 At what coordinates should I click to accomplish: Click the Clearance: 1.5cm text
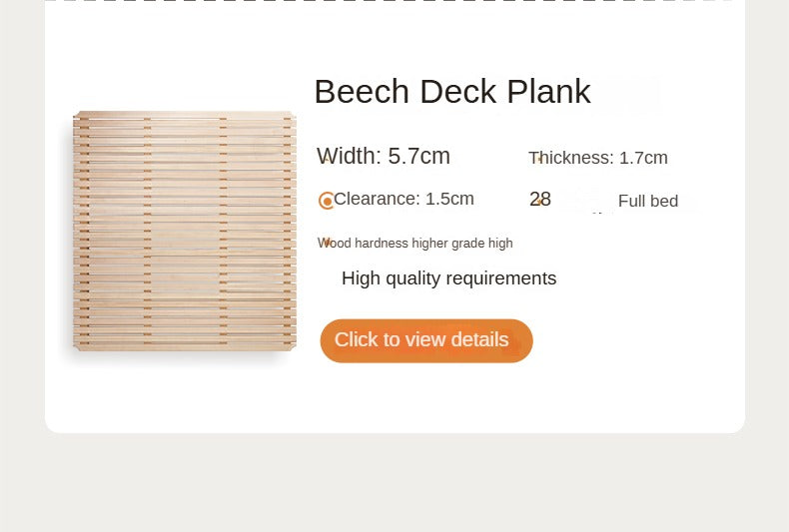pyautogui.click(x=404, y=199)
